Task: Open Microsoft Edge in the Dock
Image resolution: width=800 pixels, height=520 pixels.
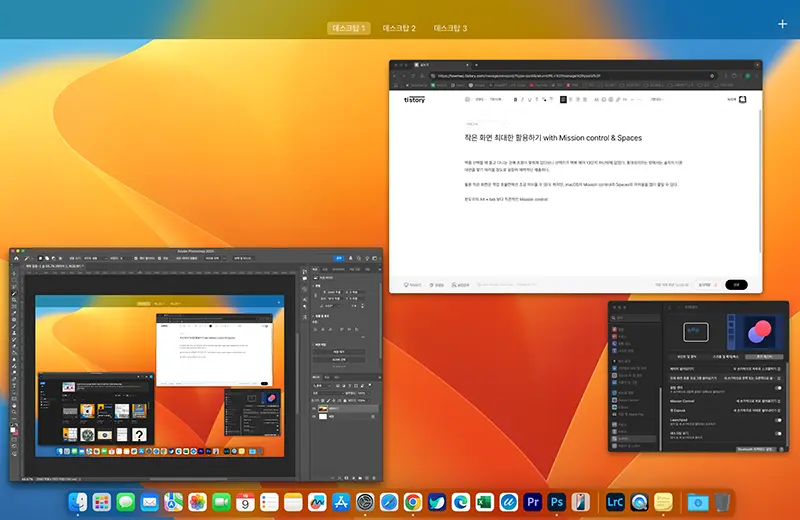Action: (461, 503)
